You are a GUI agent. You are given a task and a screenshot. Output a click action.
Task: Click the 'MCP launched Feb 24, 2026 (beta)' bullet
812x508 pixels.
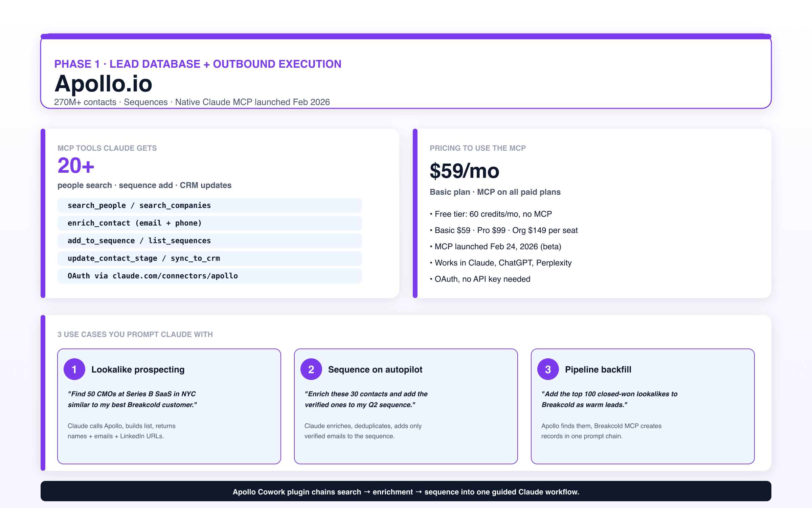(496, 247)
